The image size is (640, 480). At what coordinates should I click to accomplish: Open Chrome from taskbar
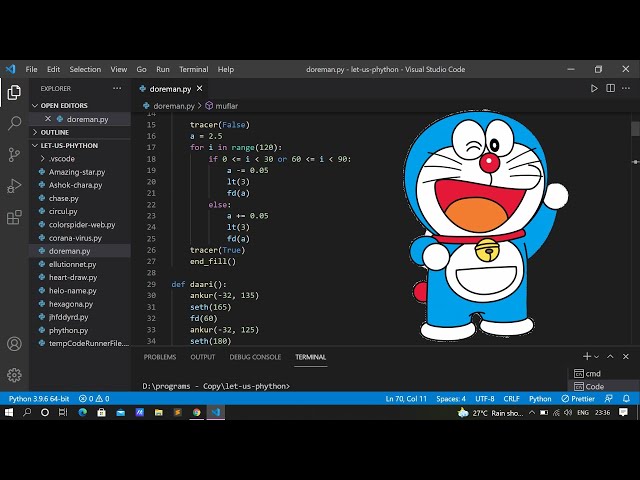[197, 413]
